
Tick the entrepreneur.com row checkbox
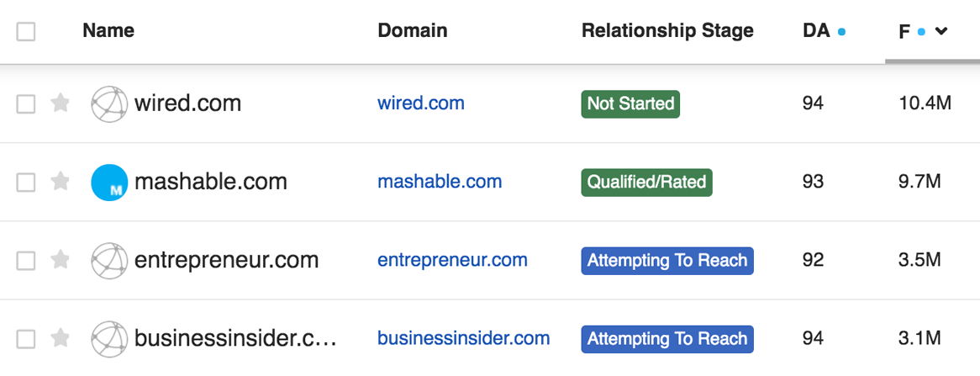[x=26, y=261]
